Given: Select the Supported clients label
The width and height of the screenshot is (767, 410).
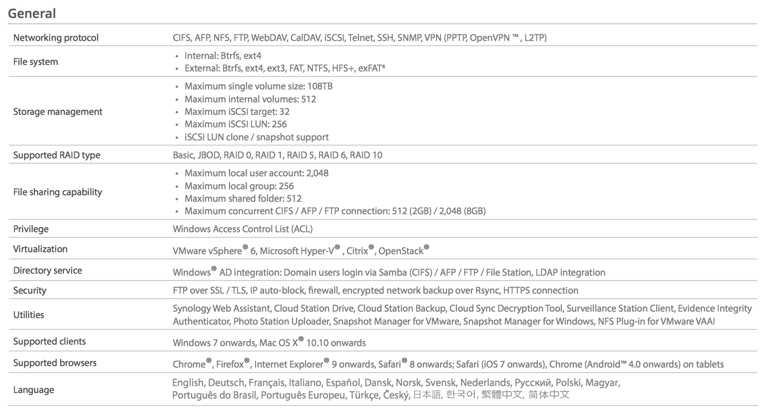Looking at the screenshot, I should click(x=49, y=341).
